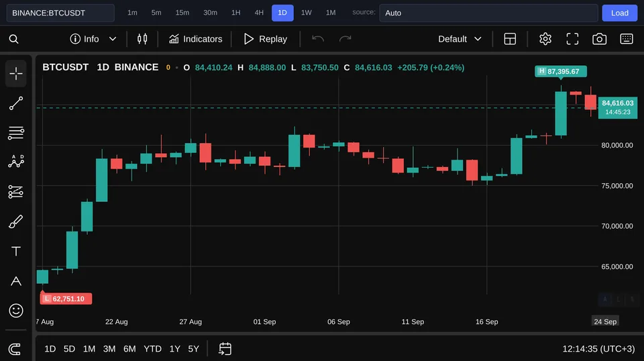The width and height of the screenshot is (644, 361).
Task: Start bar Replay mode
Action: (x=266, y=39)
